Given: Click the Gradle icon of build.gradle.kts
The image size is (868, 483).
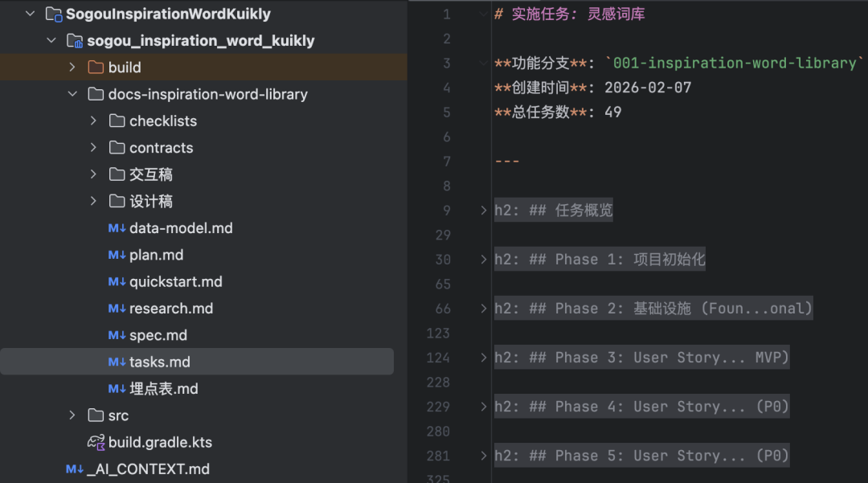Looking at the screenshot, I should 96,443.
